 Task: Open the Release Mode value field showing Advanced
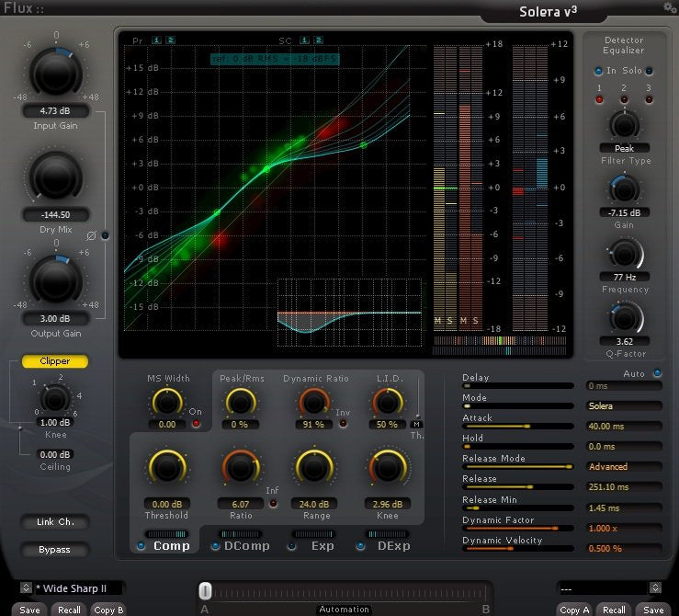624,466
